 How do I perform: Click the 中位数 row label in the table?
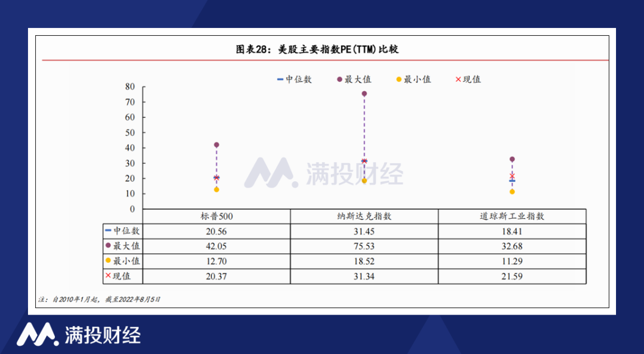122,231
